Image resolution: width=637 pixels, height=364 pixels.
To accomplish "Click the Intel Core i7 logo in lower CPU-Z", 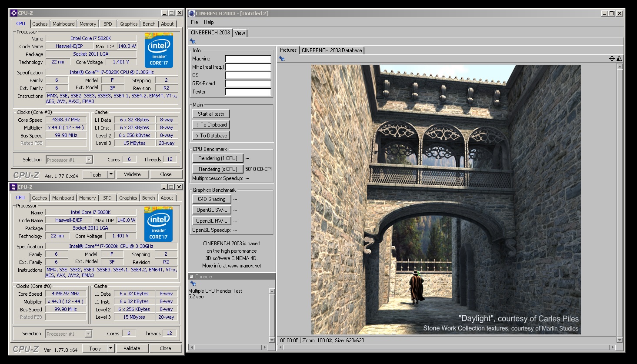I will [x=158, y=224].
